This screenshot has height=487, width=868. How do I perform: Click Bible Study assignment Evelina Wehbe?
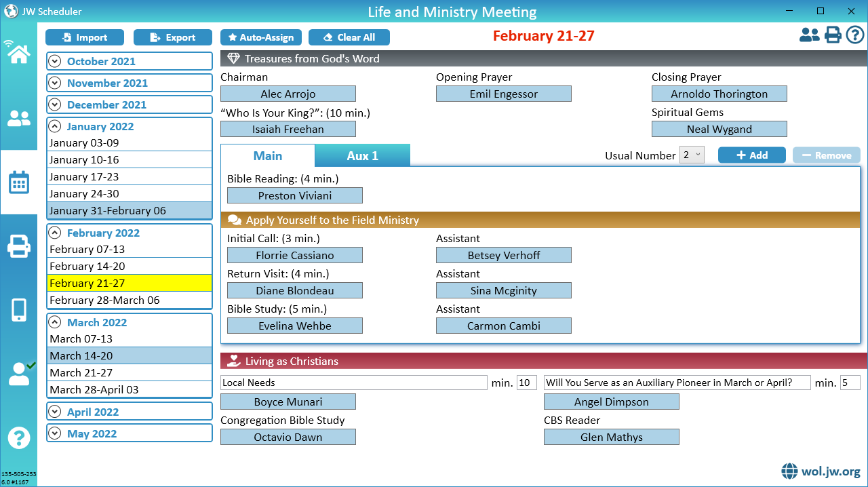pos(295,326)
